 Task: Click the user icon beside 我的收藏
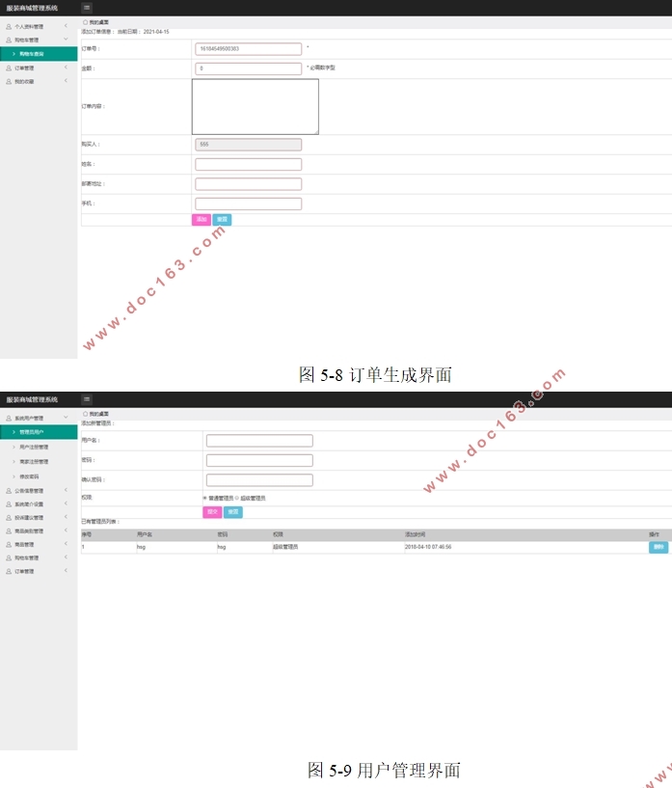pos(9,81)
